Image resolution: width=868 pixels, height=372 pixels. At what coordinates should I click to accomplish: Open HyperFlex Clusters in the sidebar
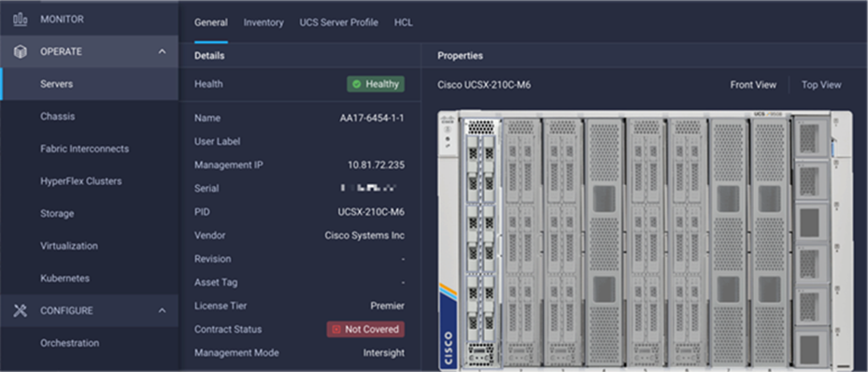click(81, 181)
